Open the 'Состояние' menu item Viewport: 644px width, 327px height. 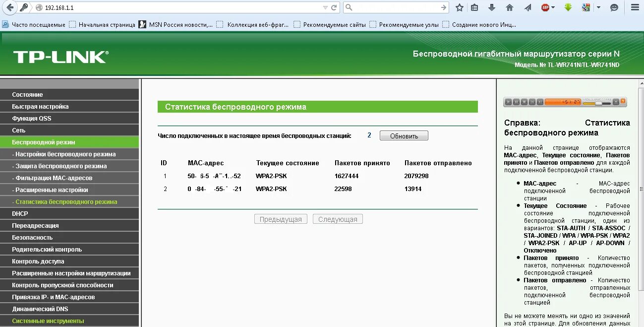pyautogui.click(x=69, y=94)
